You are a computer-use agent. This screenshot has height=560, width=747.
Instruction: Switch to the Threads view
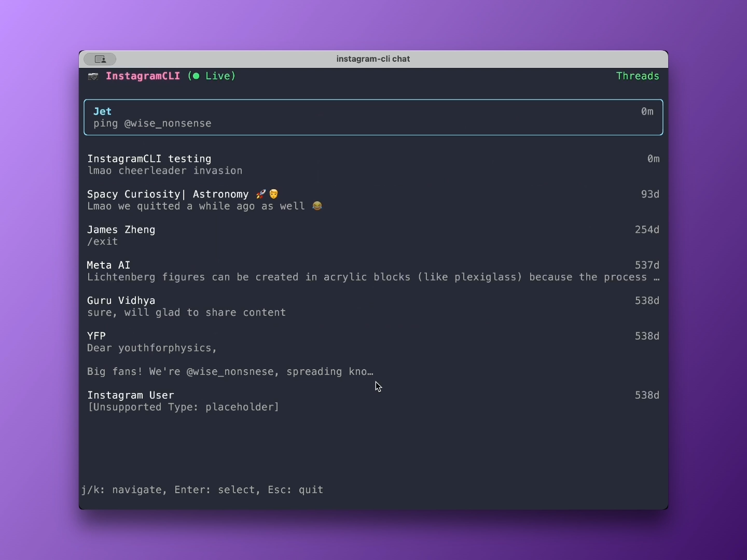click(x=638, y=76)
